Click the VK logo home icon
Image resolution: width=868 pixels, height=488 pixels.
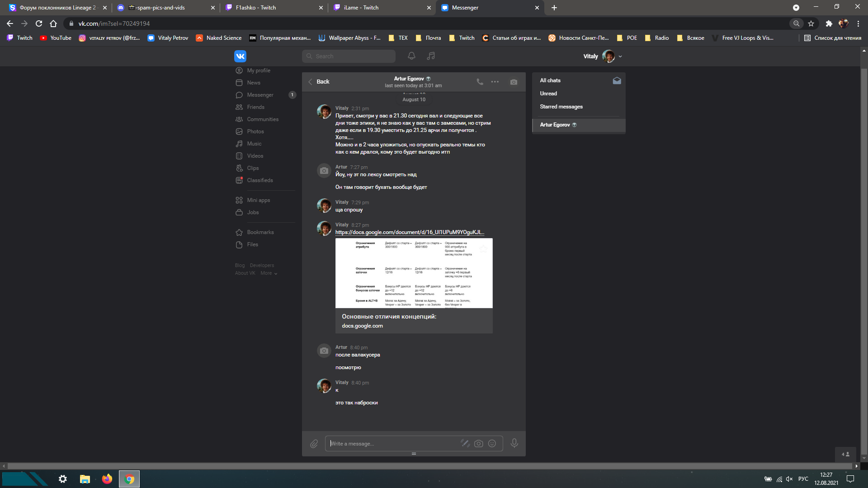coord(240,56)
